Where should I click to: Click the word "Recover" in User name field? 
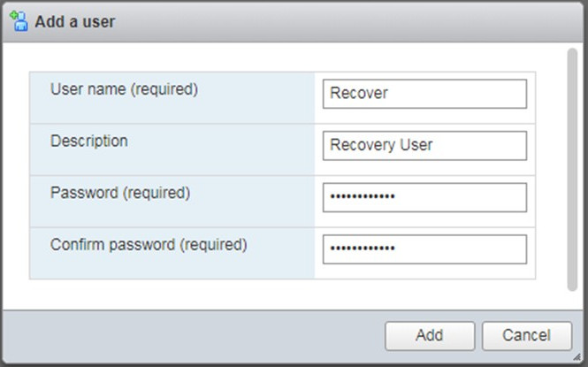coord(359,93)
